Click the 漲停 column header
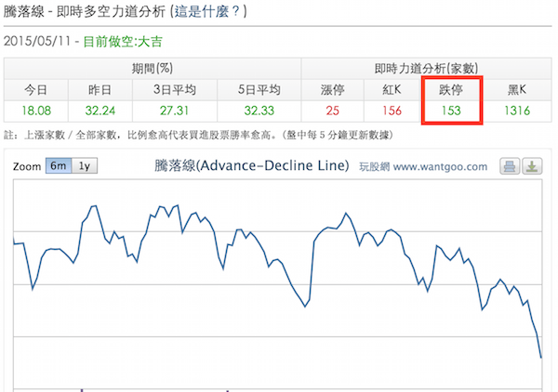 (x=332, y=90)
